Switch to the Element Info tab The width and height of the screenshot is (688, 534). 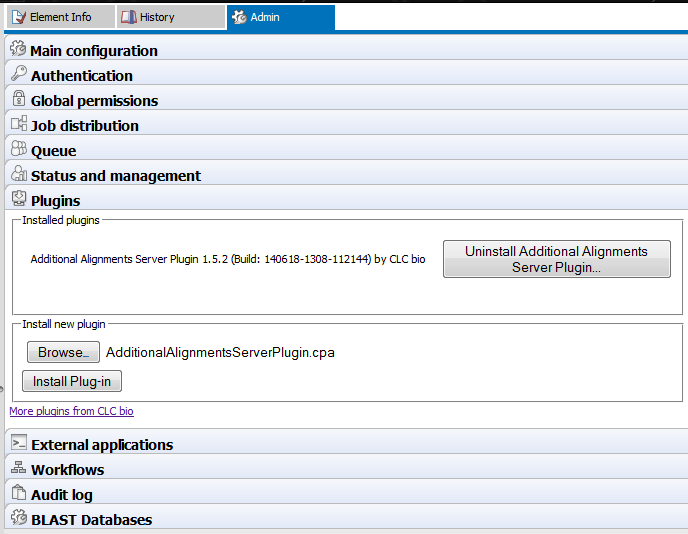pyautogui.click(x=61, y=17)
